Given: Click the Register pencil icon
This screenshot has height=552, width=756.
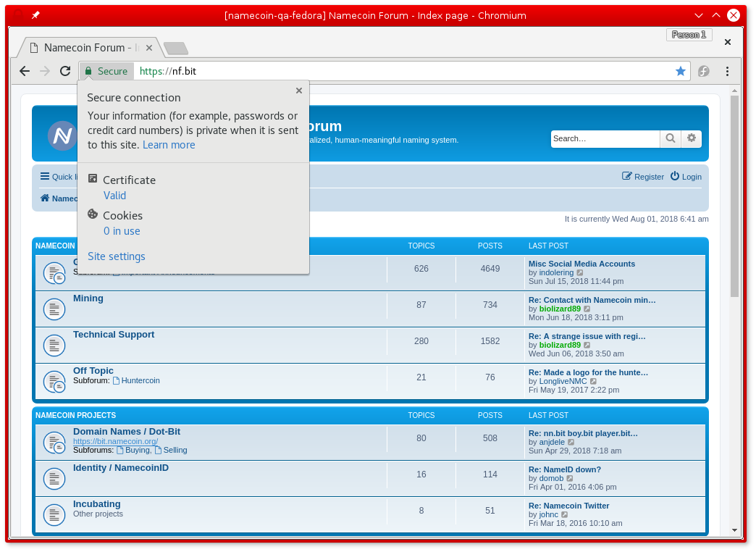Looking at the screenshot, I should click(x=626, y=176).
